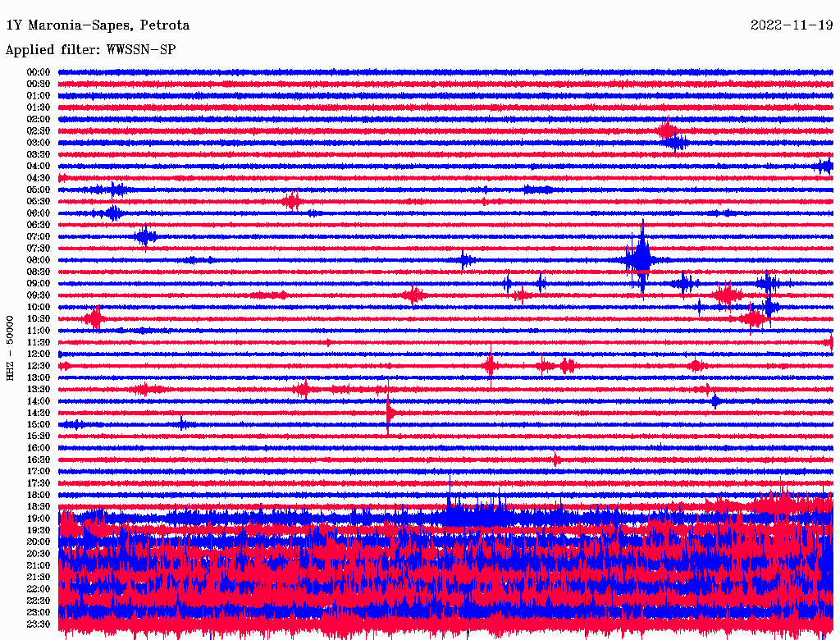
Task: Select the 16:00 time label
Action: pyautogui.click(x=39, y=447)
